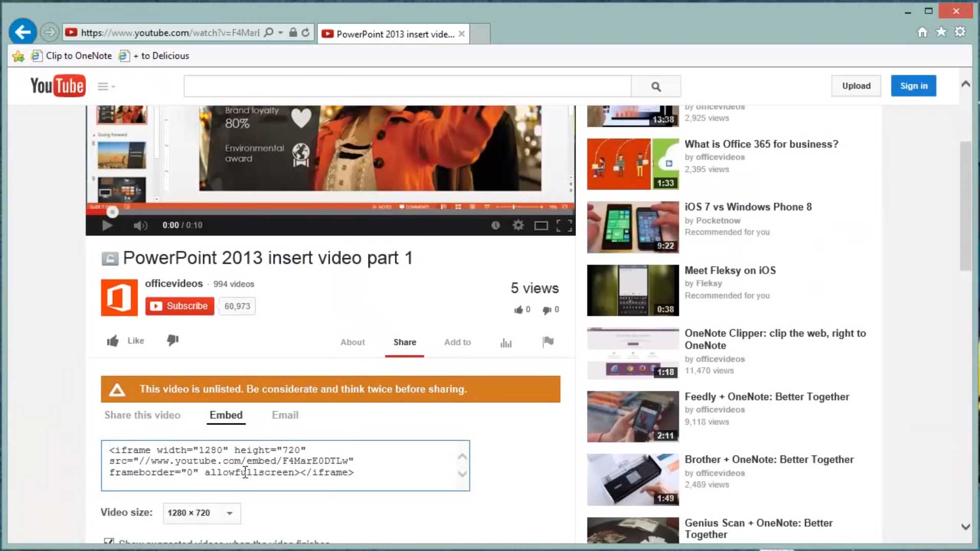Select the Embed sub-tab

coord(226,415)
